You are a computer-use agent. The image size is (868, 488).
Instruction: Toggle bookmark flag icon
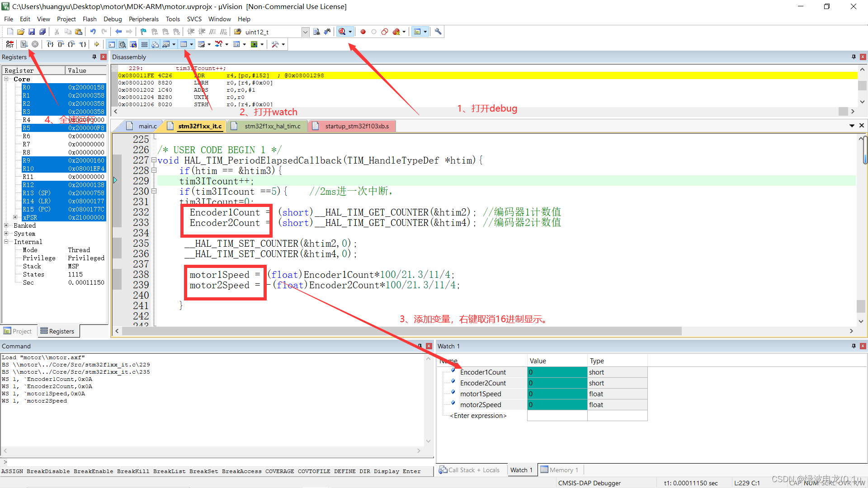(x=143, y=32)
